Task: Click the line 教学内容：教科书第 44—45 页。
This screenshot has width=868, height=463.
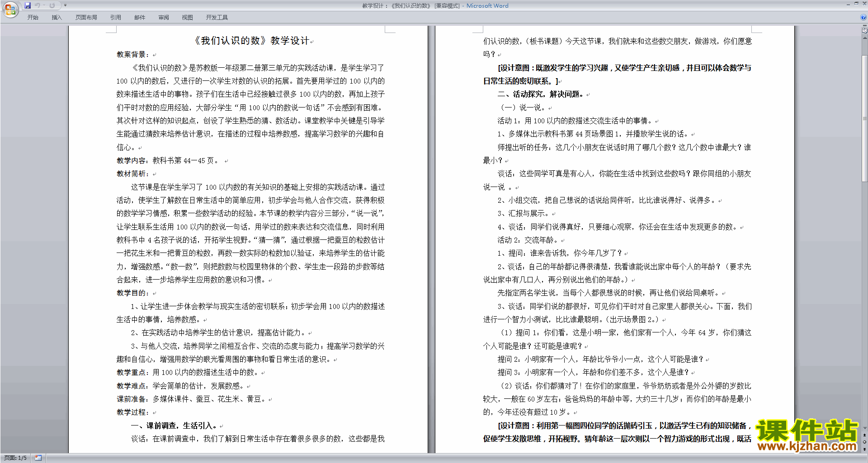Action: click(x=168, y=161)
